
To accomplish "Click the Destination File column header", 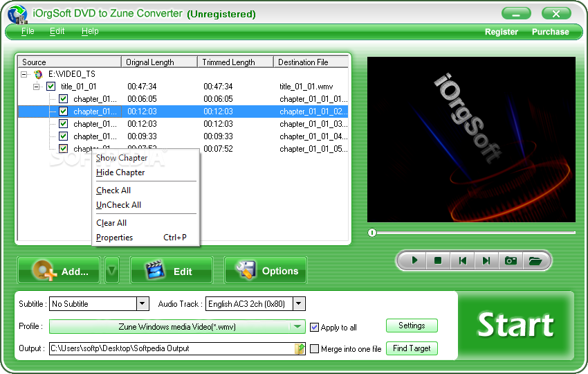I will [x=311, y=62].
